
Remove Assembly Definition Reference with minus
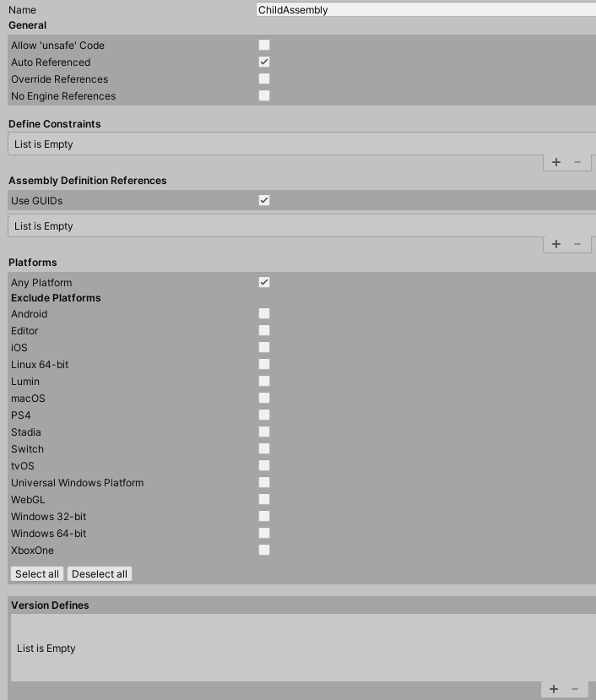[x=577, y=244]
